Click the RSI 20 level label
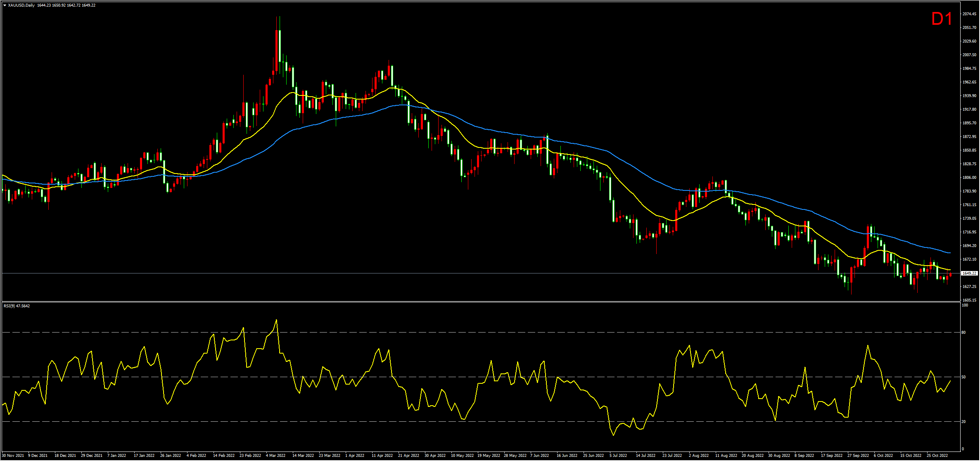 click(963, 422)
